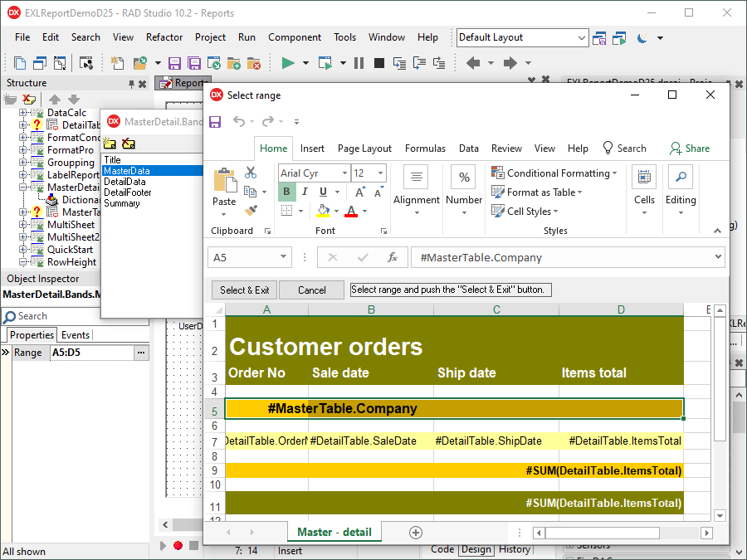The width and height of the screenshot is (747, 560).
Task: Click the Format Painter brush icon
Action: 251,211
